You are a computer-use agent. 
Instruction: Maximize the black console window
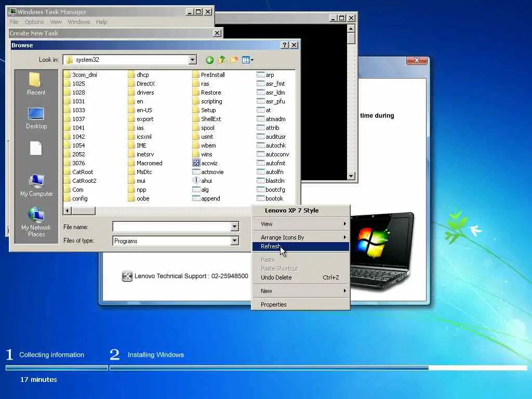(x=342, y=18)
